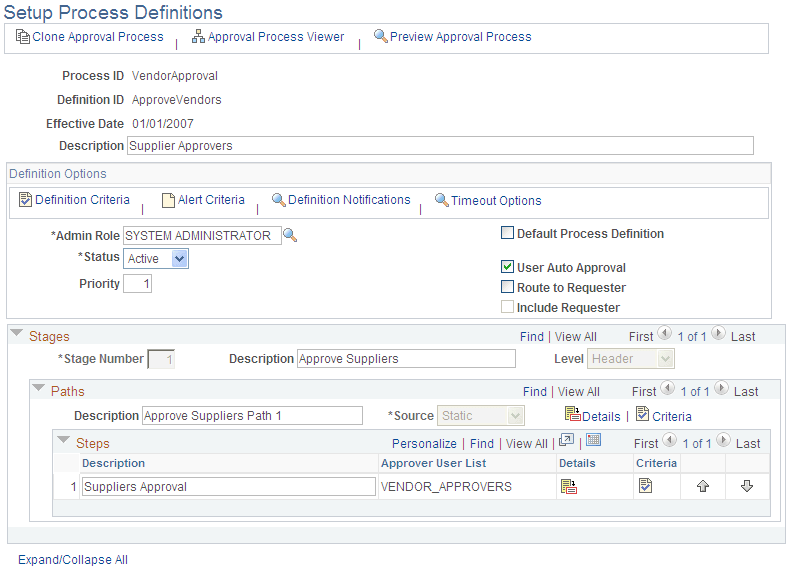This screenshot has height=570, width=790.
Task: Open Clone Approval Process link
Action: (98, 37)
